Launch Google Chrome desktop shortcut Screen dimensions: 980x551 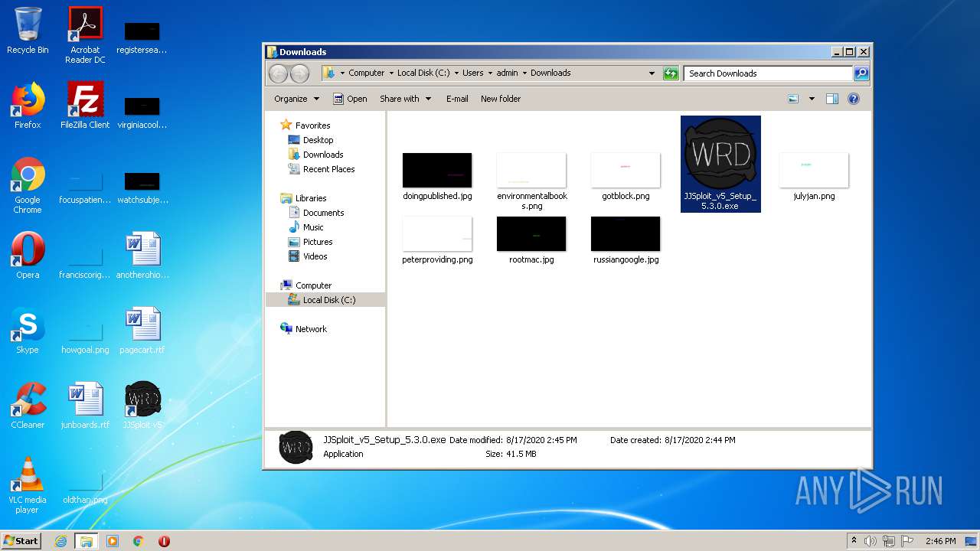[x=28, y=185]
